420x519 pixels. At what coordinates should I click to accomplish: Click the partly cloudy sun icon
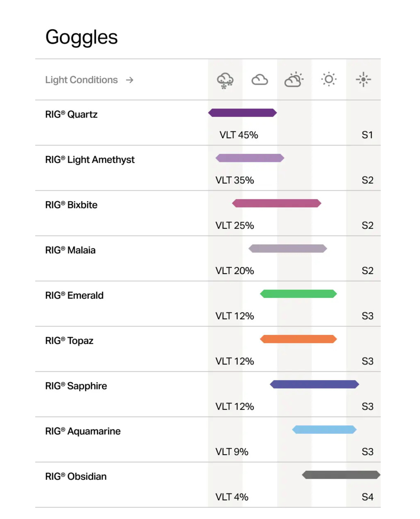294,80
